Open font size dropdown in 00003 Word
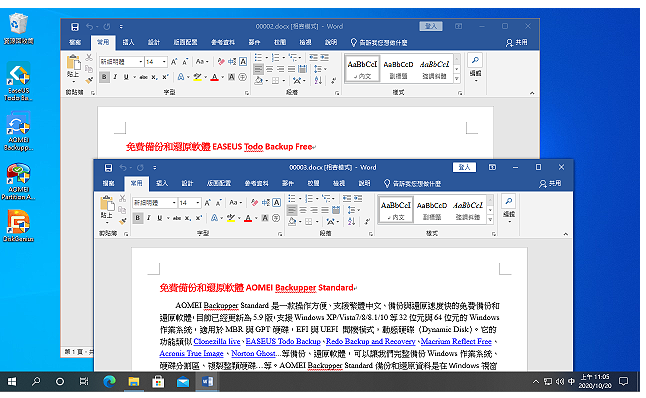The image size is (646, 398). (x=198, y=203)
